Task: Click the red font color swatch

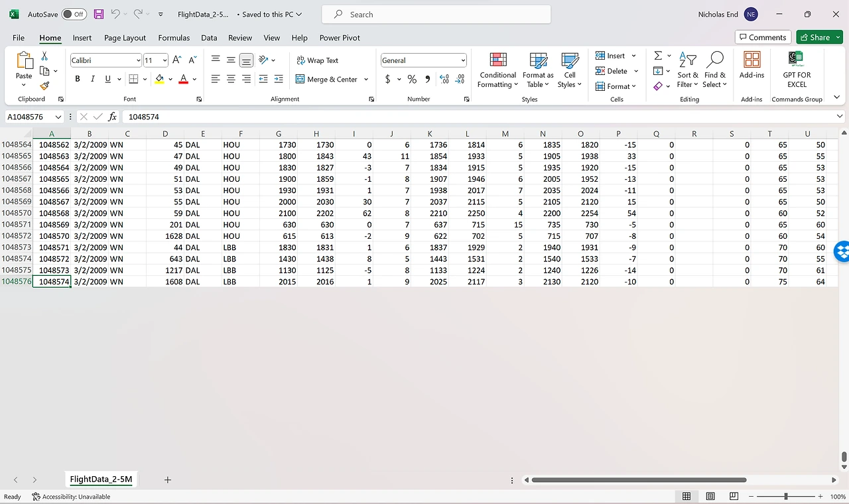Action: tap(184, 79)
